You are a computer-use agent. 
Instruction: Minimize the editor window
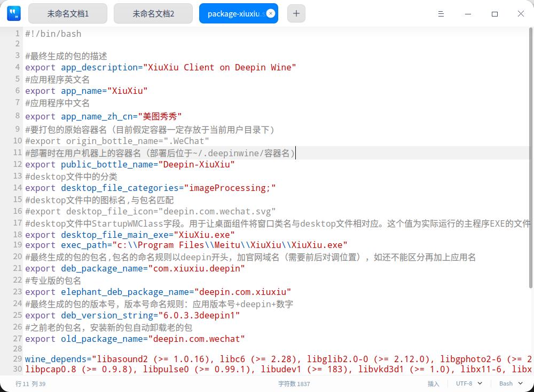click(x=468, y=14)
